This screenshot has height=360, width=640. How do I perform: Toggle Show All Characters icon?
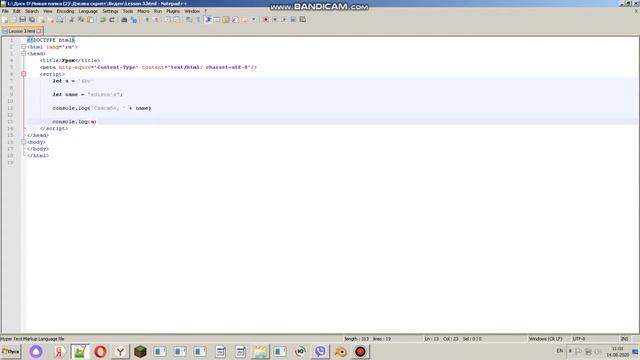(x=198, y=20)
